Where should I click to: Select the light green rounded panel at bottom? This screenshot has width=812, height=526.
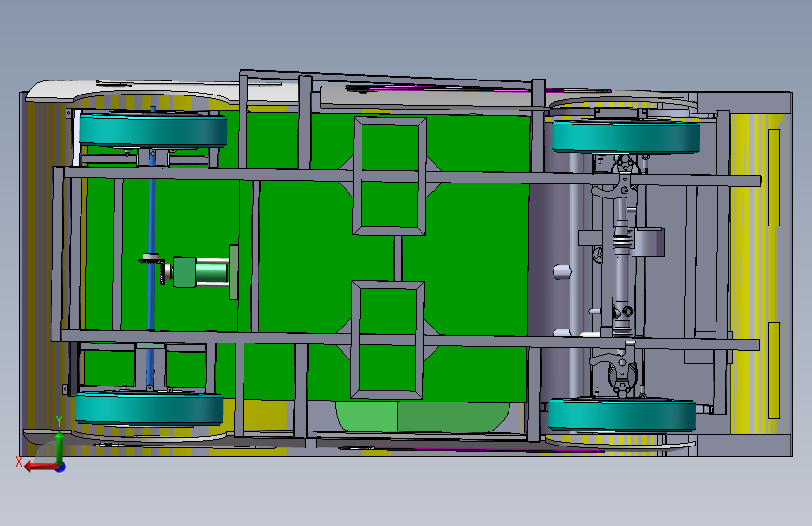tap(422, 416)
